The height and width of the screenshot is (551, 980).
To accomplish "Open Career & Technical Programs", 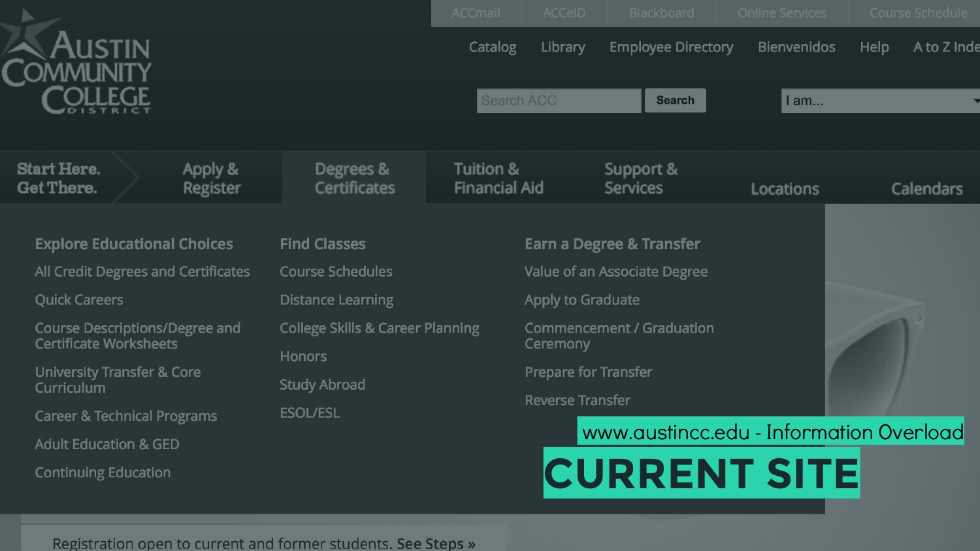I will pos(126,416).
